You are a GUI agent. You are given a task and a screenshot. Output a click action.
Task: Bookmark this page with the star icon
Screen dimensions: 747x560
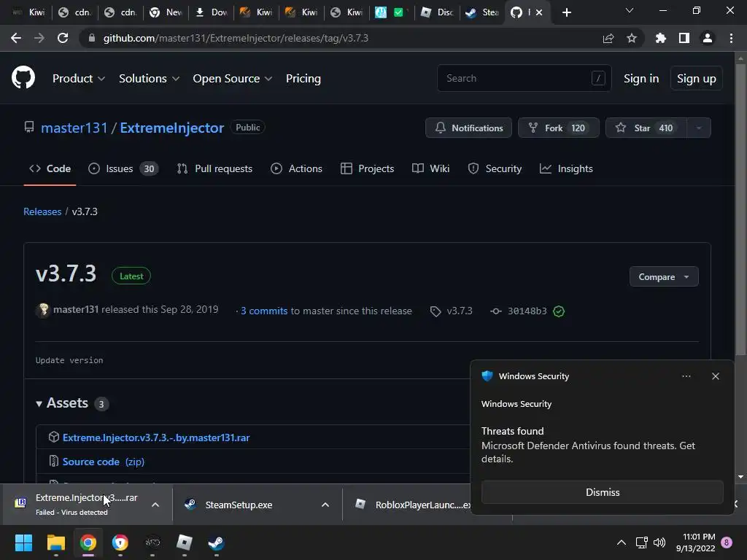pos(632,38)
